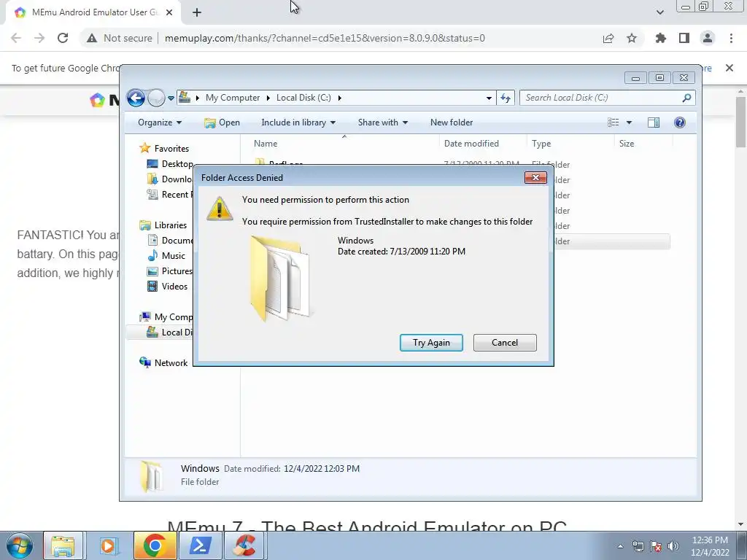Click the Not secure warning icon
This screenshot has height=560, width=747.
[91, 38]
